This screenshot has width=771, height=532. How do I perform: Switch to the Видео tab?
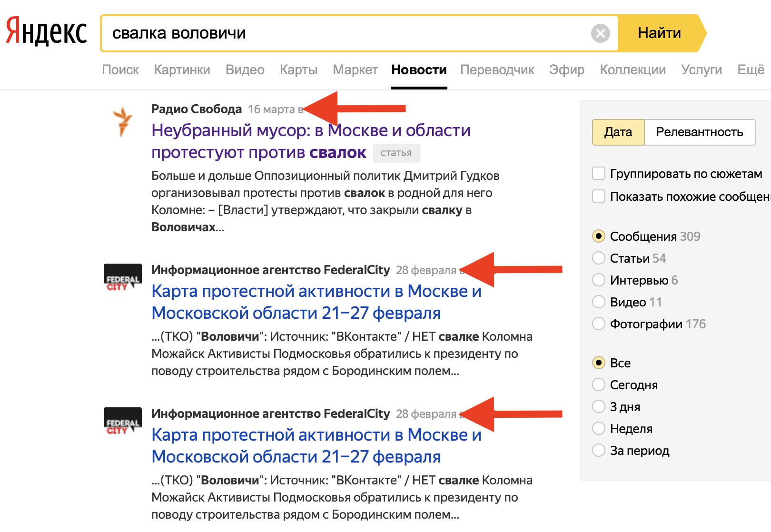click(245, 70)
